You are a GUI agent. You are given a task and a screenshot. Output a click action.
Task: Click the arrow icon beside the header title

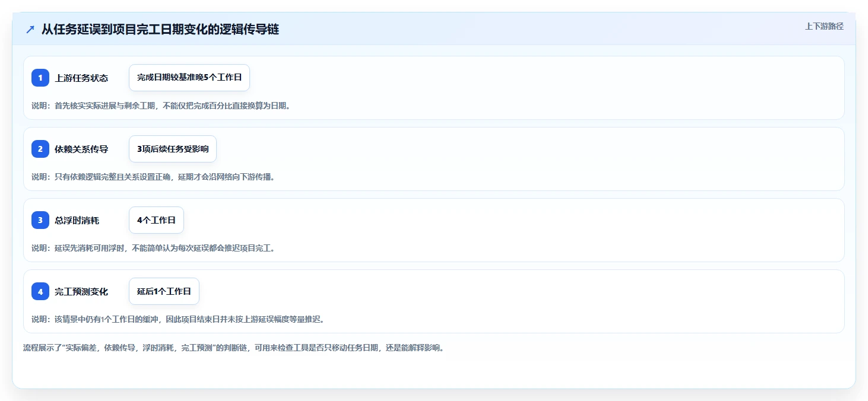point(30,30)
